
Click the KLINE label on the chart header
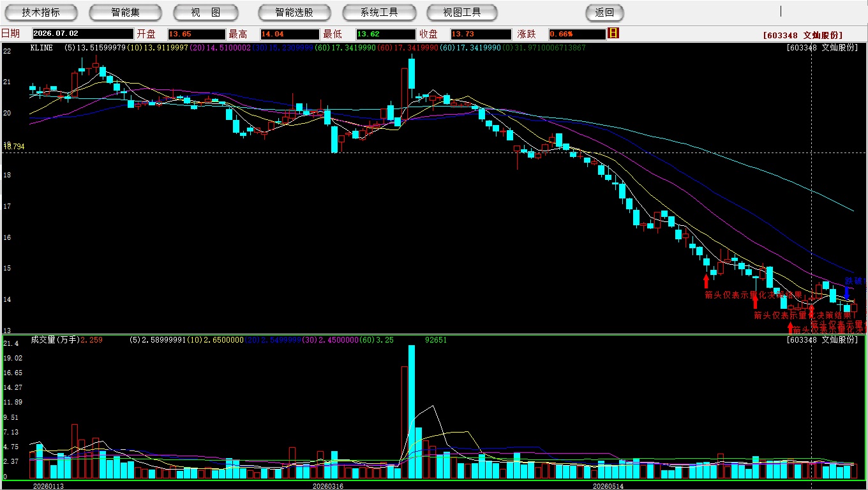tap(42, 48)
